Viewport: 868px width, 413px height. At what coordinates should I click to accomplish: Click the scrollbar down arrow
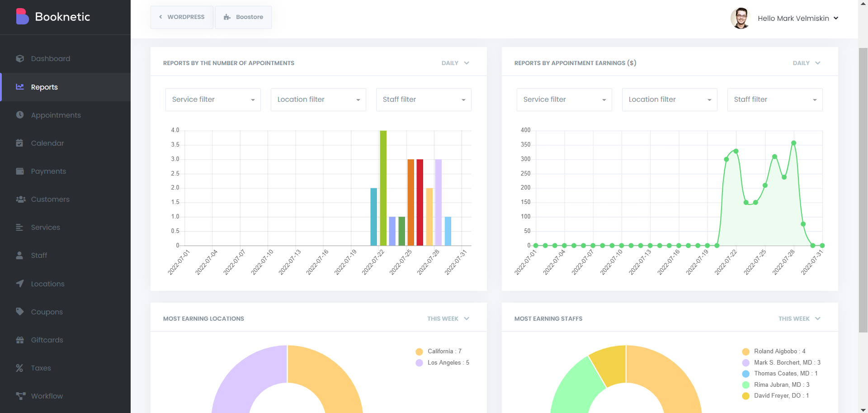pos(863,409)
